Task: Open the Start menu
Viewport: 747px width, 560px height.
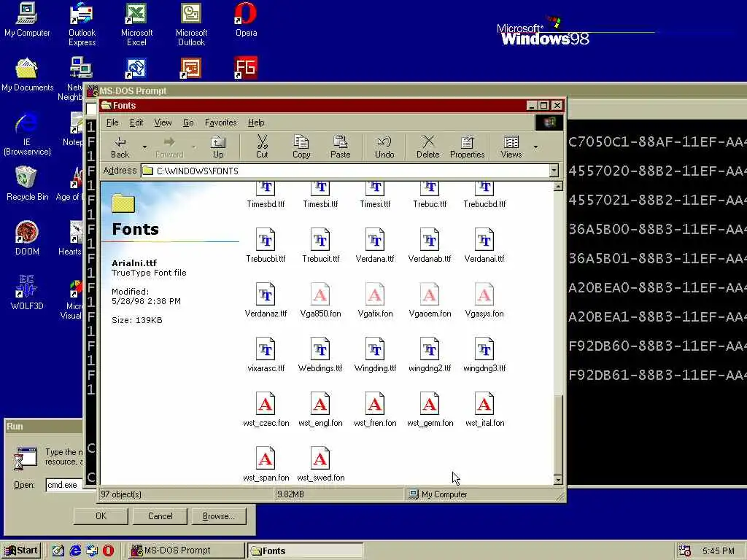Action: click(x=21, y=551)
